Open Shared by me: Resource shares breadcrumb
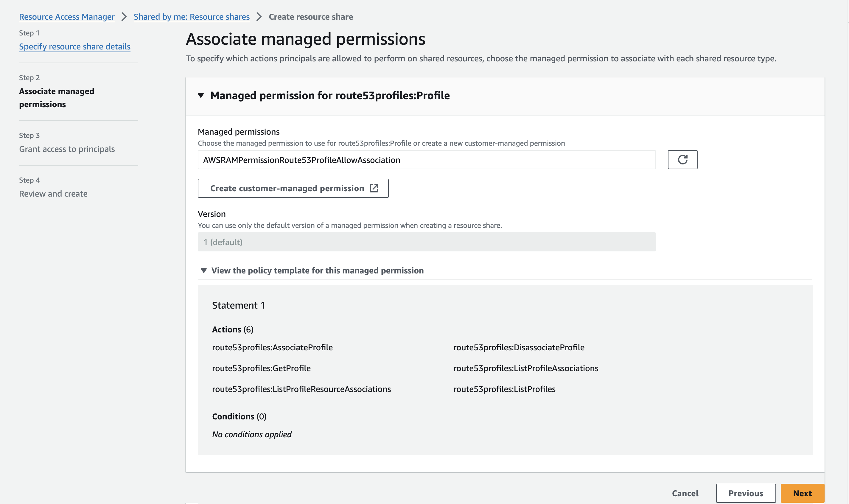The width and height of the screenshot is (849, 504). (x=192, y=17)
